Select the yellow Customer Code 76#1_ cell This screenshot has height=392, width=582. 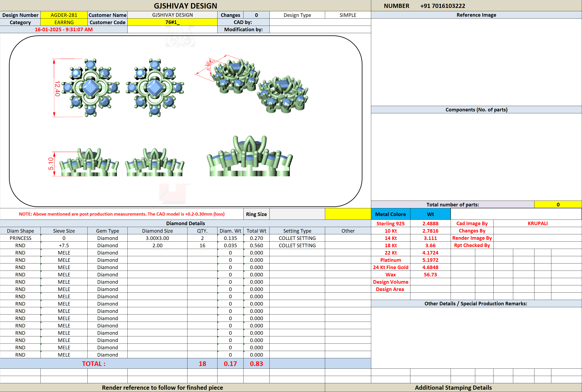(172, 22)
